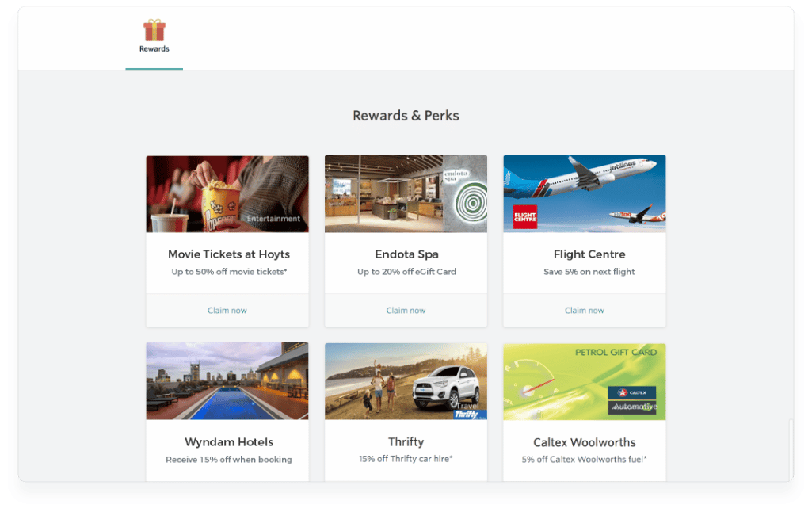Open the Caltex petrol gift card image

(585, 381)
